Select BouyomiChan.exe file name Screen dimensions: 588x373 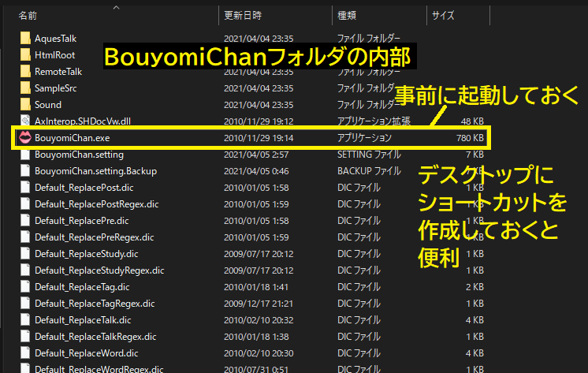click(x=72, y=138)
